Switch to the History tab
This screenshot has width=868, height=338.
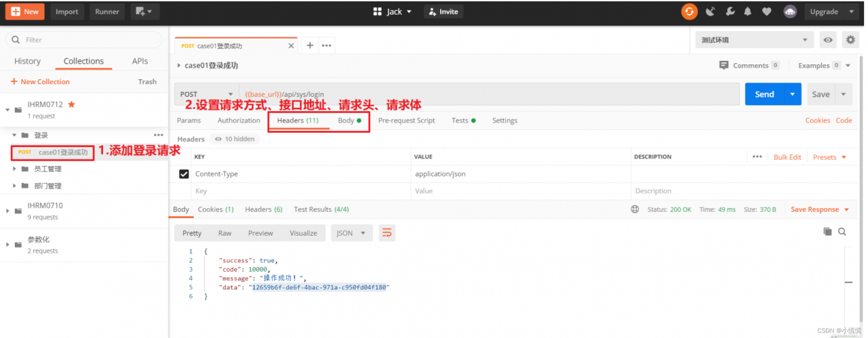click(x=27, y=61)
